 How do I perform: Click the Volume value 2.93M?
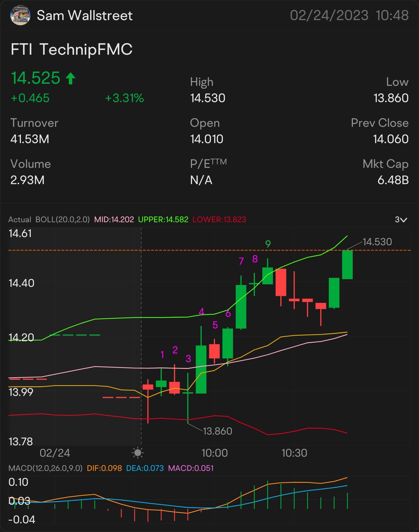point(27,180)
